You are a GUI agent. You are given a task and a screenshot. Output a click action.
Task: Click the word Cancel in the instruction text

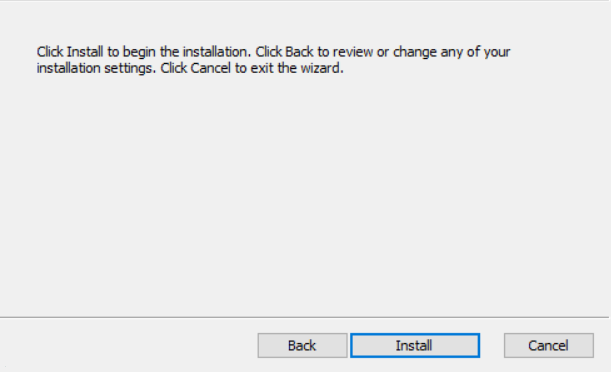tap(210, 68)
